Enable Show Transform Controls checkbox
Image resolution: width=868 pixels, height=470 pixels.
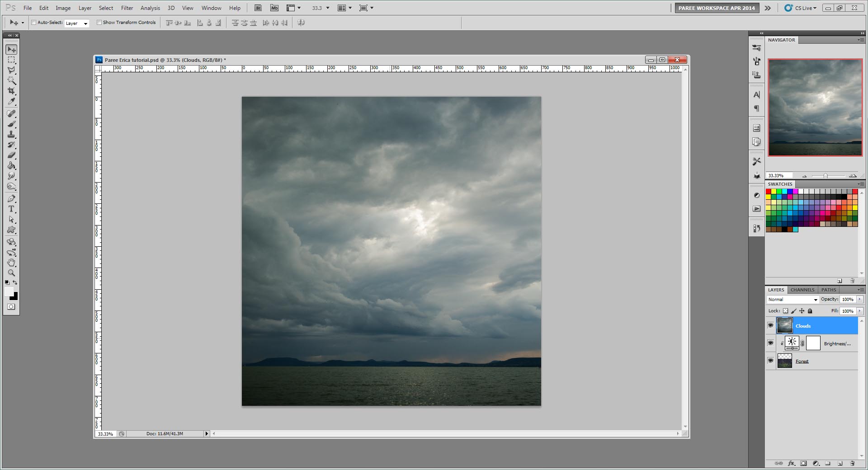pyautogui.click(x=99, y=23)
